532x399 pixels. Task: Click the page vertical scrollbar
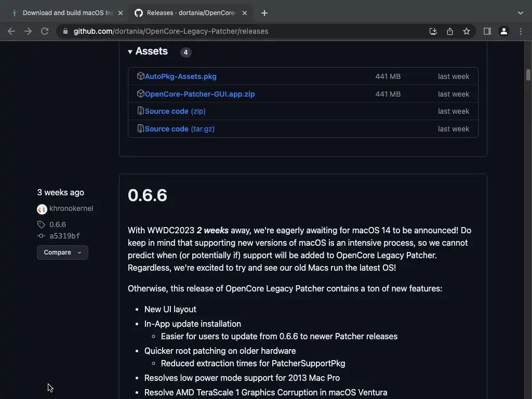(528, 75)
